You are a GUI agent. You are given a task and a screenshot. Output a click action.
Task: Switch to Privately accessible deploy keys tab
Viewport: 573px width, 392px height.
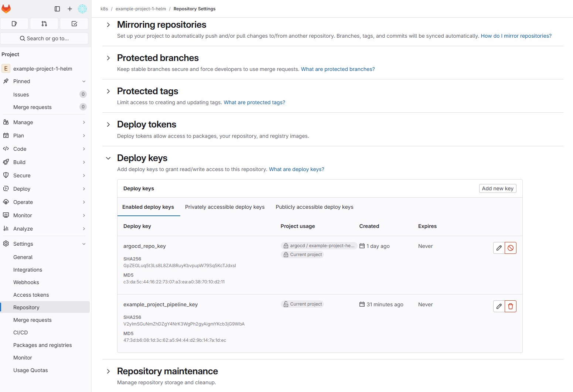pyautogui.click(x=225, y=207)
